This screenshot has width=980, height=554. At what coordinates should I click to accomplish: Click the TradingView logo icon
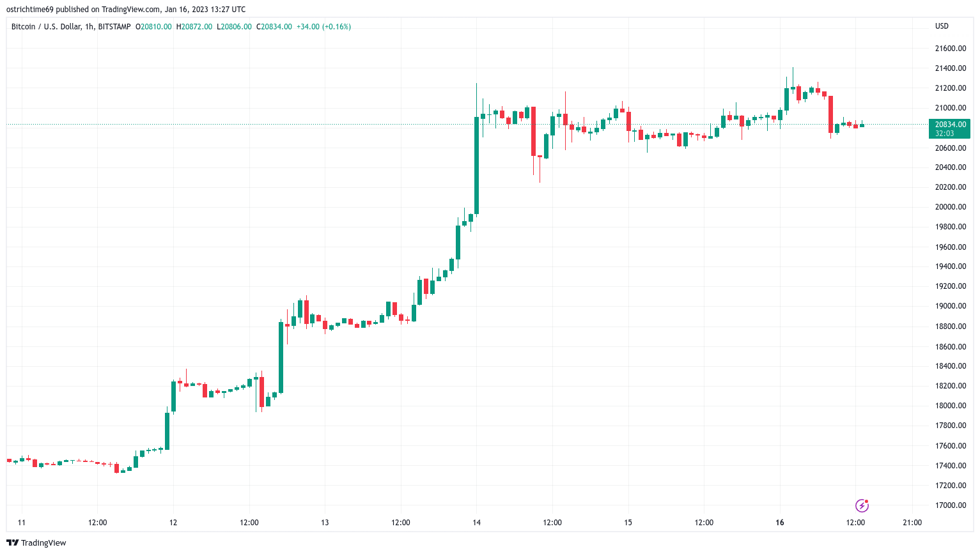[12, 542]
